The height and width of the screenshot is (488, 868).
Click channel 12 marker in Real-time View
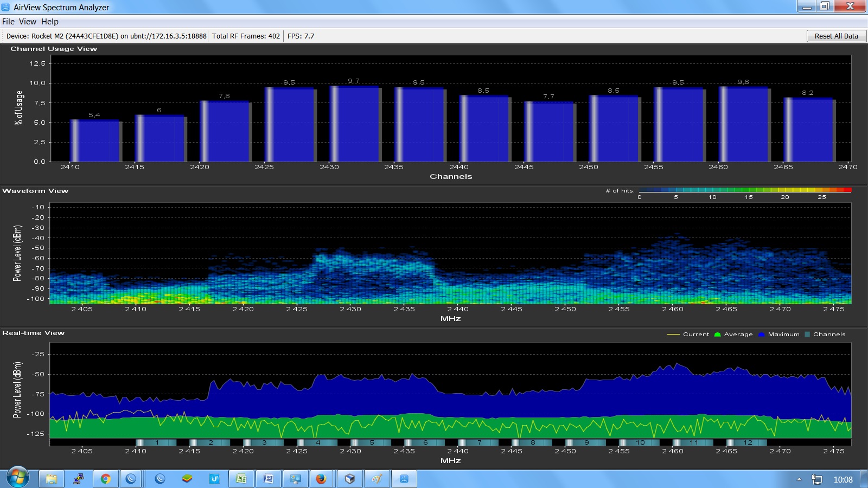747,442
